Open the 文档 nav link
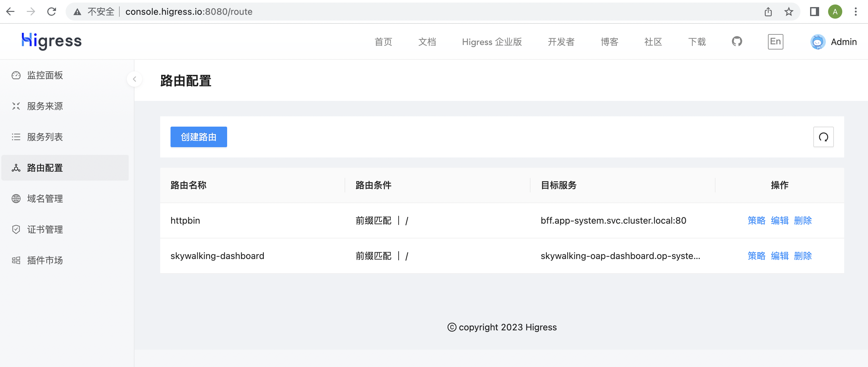868x367 pixels. pyautogui.click(x=427, y=42)
